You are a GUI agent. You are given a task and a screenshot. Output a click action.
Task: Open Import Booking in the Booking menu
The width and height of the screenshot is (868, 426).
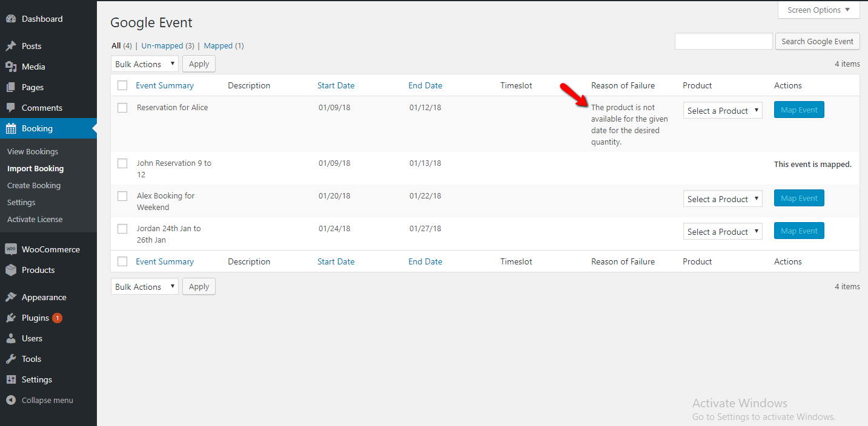coord(36,168)
